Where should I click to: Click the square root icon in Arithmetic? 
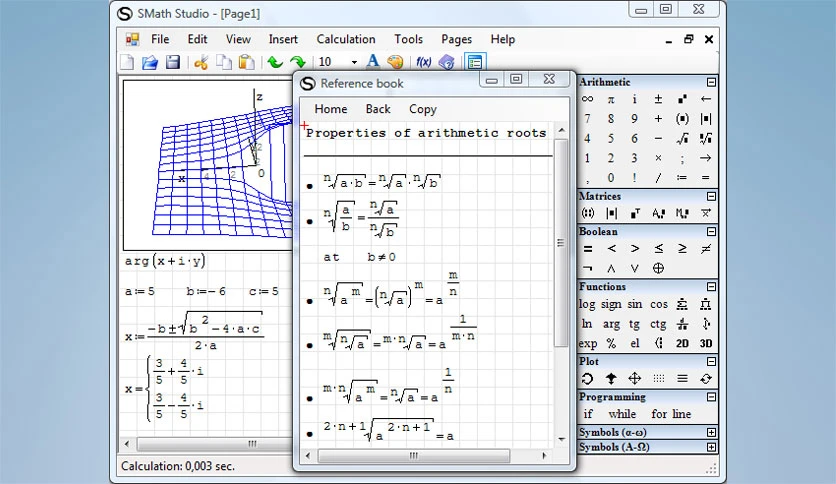click(x=682, y=139)
